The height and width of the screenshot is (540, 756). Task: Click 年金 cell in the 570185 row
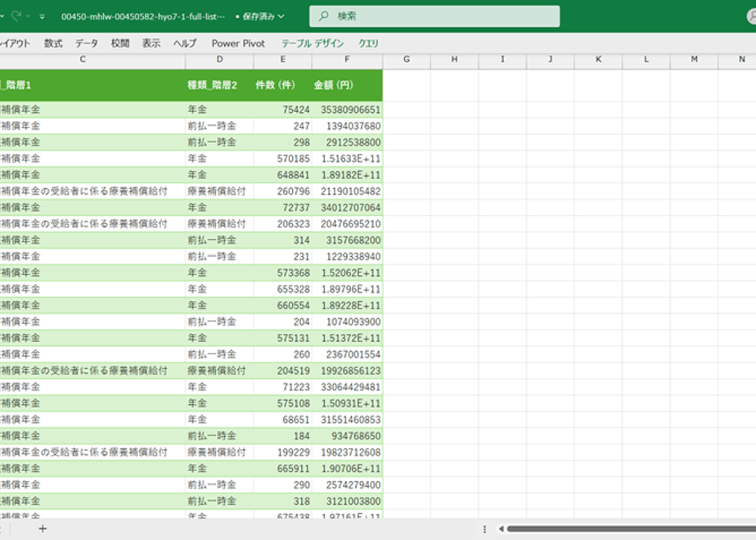pos(219,159)
